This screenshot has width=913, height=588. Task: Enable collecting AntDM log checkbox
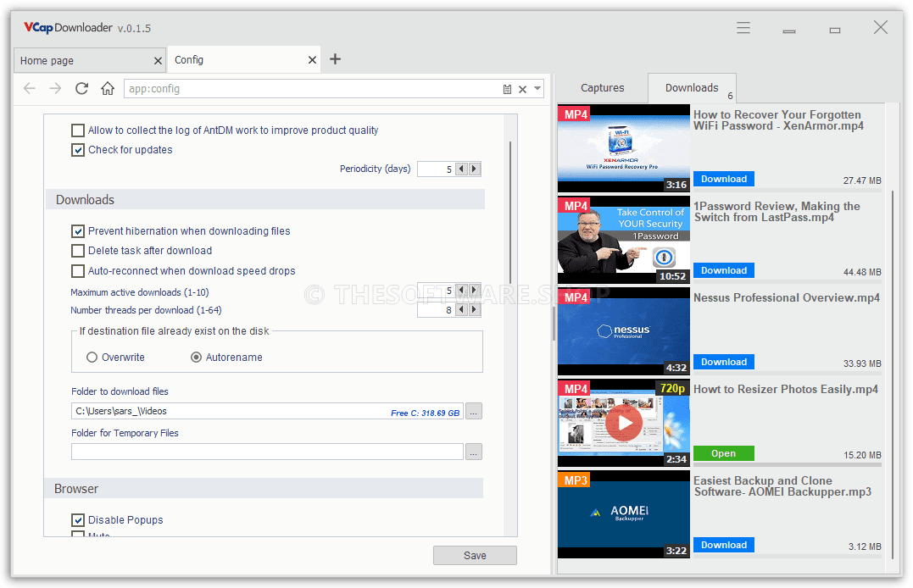(77, 130)
